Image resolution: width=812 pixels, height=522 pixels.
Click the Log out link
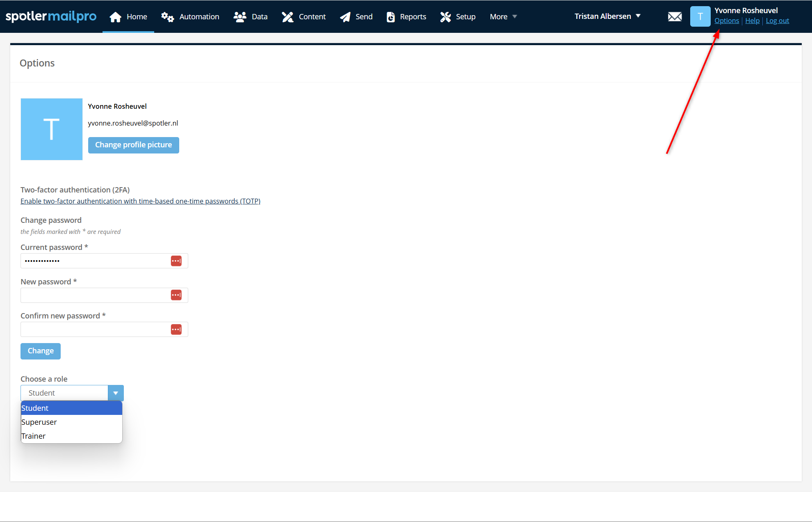coord(777,21)
